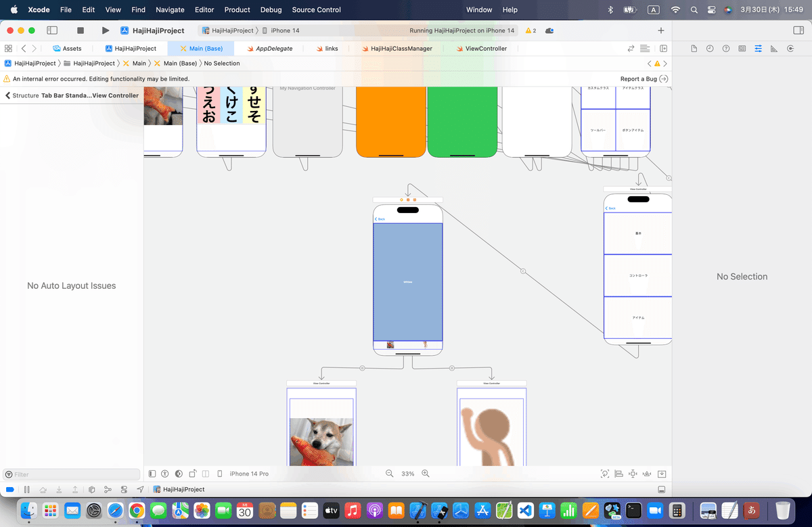
Task: Show the Connections inspector
Action: [790, 49]
